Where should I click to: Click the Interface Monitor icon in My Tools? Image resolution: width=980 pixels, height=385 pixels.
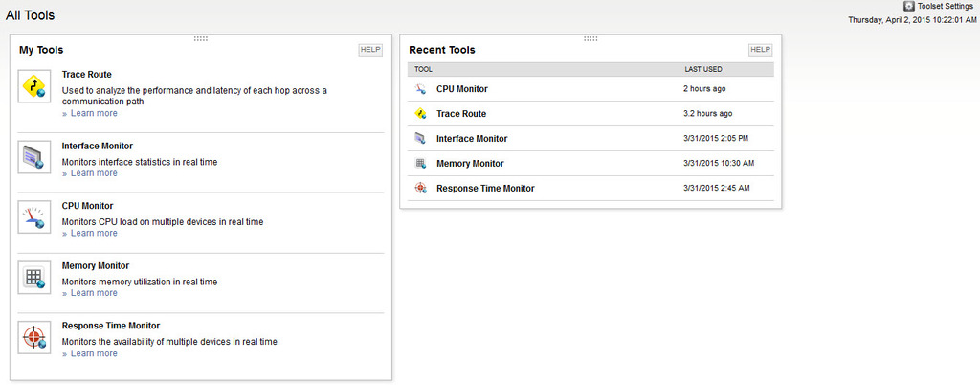click(34, 157)
